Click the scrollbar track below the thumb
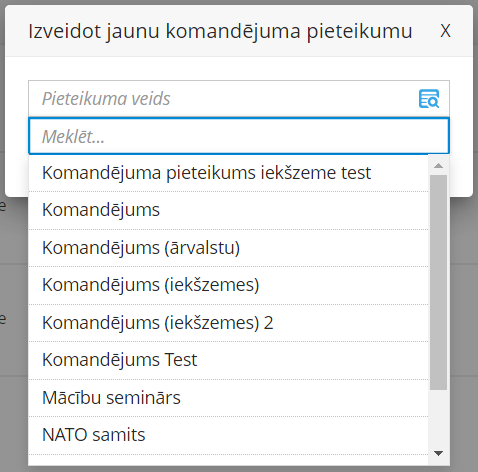 (439, 417)
